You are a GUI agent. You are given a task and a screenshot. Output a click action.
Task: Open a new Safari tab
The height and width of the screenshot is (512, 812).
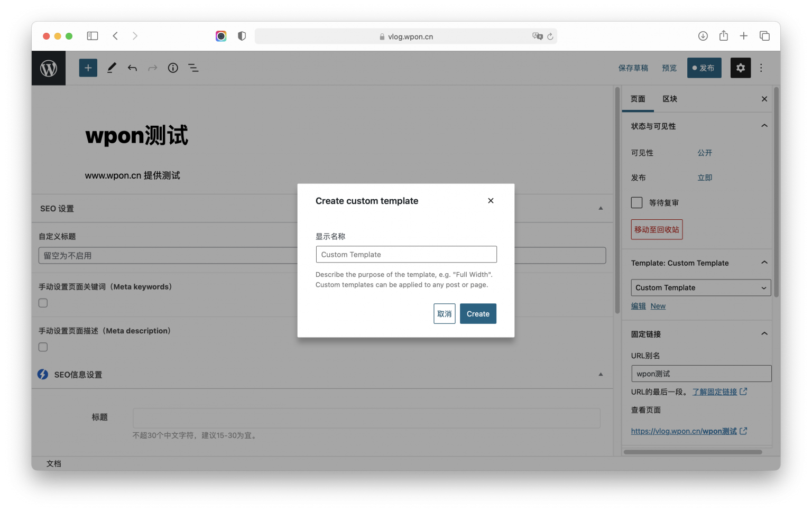click(744, 36)
